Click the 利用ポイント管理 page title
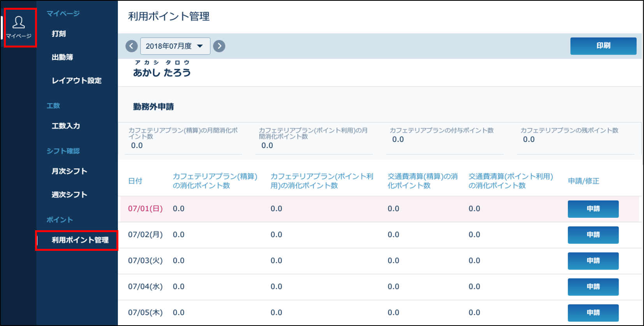644x326 pixels. point(169,16)
